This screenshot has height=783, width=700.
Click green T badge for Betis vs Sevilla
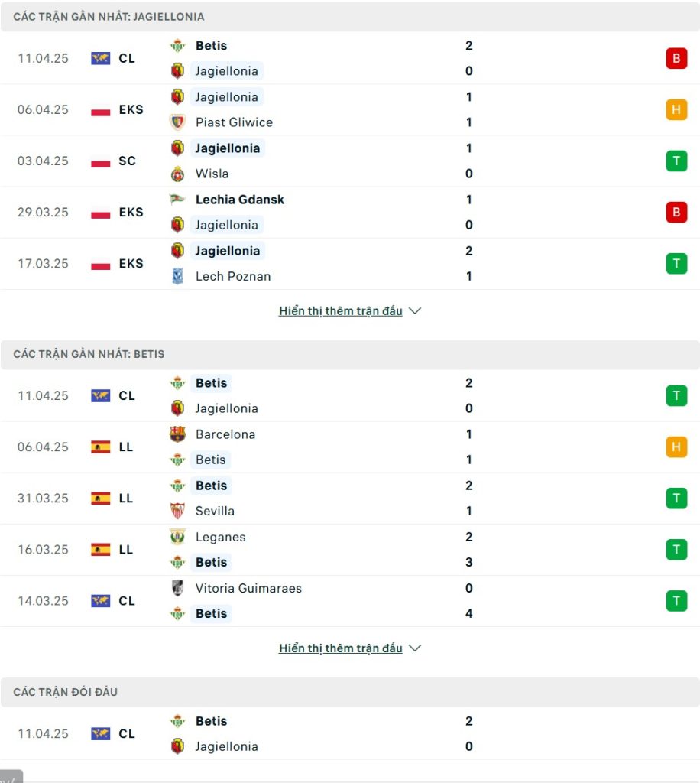point(676,499)
